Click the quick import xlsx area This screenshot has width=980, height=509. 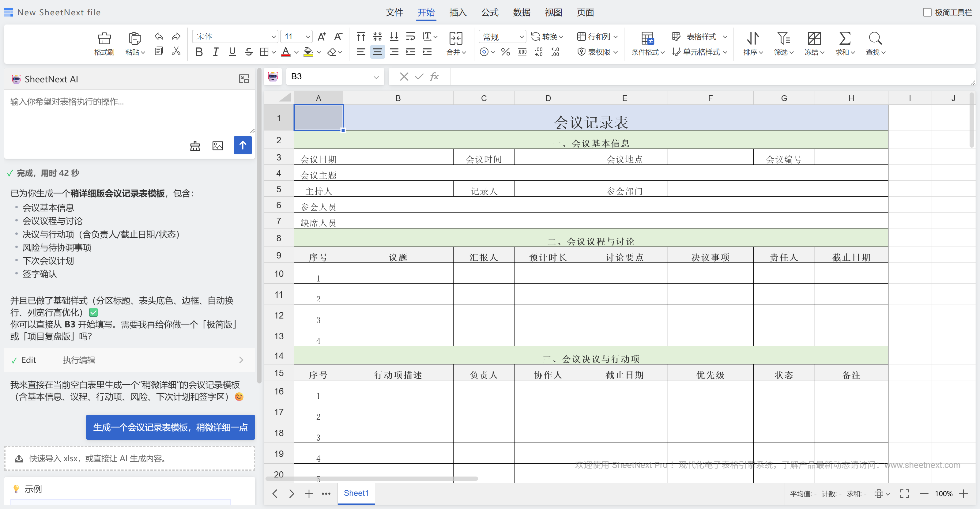click(x=129, y=458)
